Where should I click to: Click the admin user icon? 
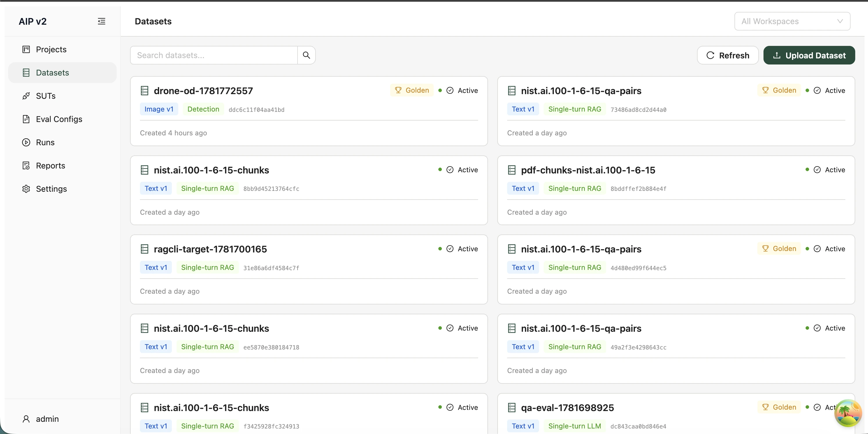[x=26, y=419]
